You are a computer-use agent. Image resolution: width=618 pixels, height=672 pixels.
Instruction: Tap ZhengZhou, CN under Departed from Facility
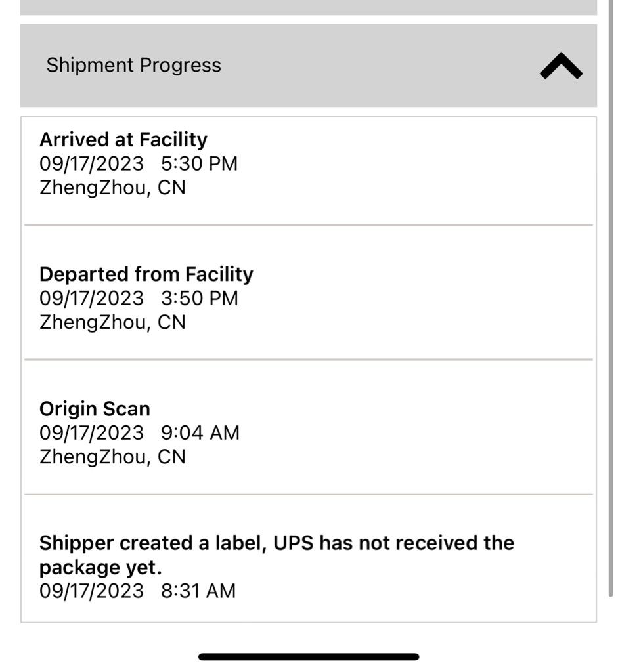112,322
